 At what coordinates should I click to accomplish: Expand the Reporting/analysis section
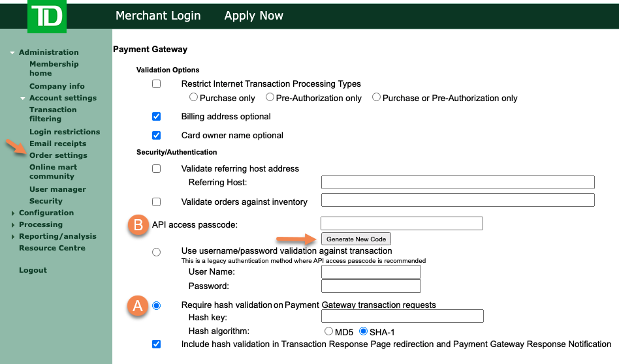(x=13, y=237)
